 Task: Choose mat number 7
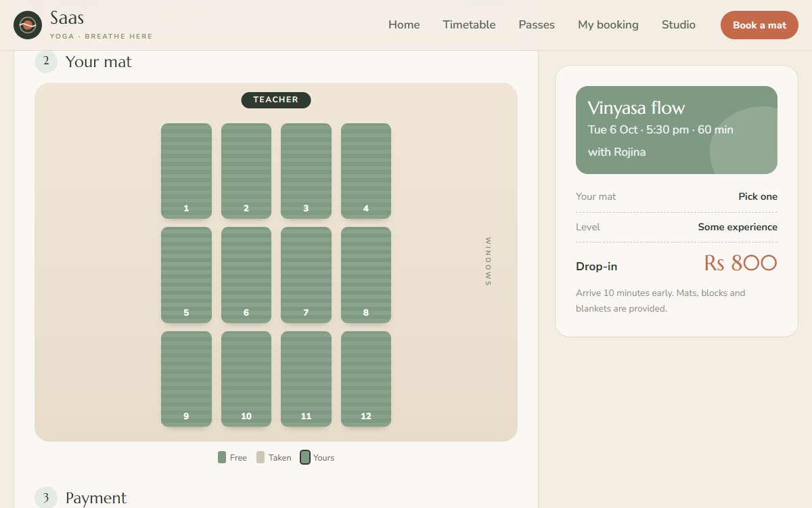(306, 275)
